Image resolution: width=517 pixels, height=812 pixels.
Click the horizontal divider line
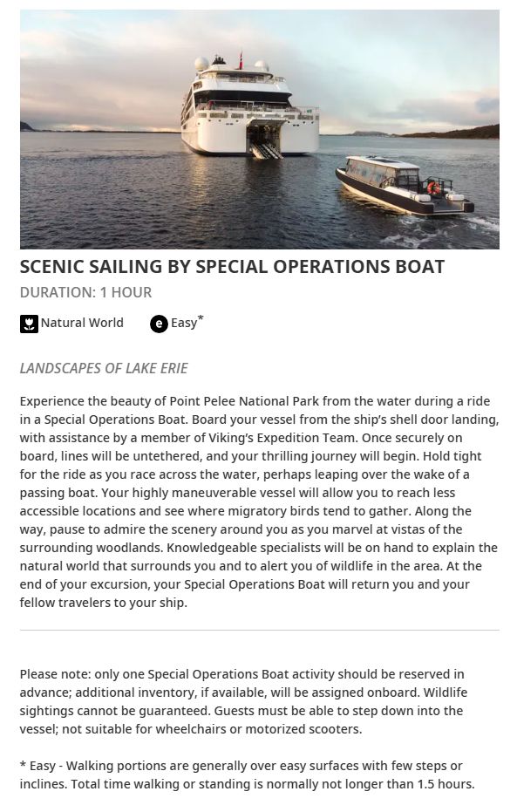coord(259,631)
